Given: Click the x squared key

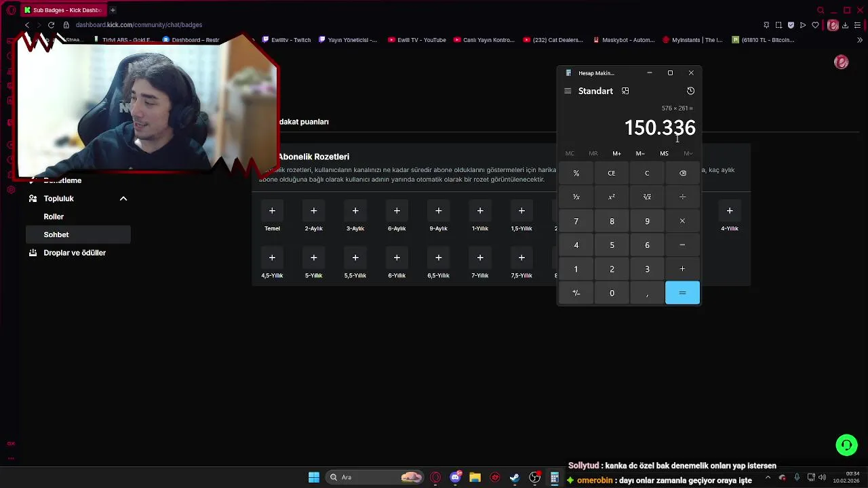Looking at the screenshot, I should [612, 197].
